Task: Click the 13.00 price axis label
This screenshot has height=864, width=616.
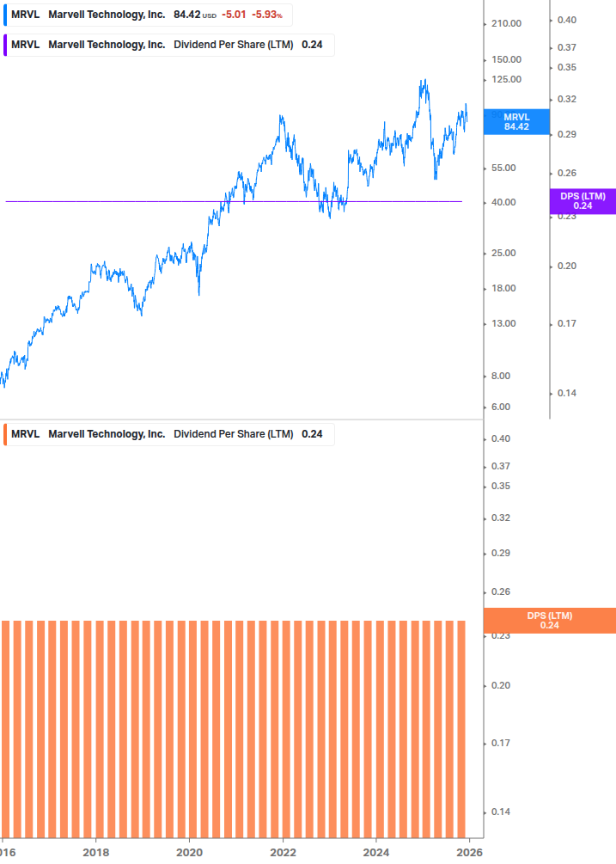Action: coord(503,323)
